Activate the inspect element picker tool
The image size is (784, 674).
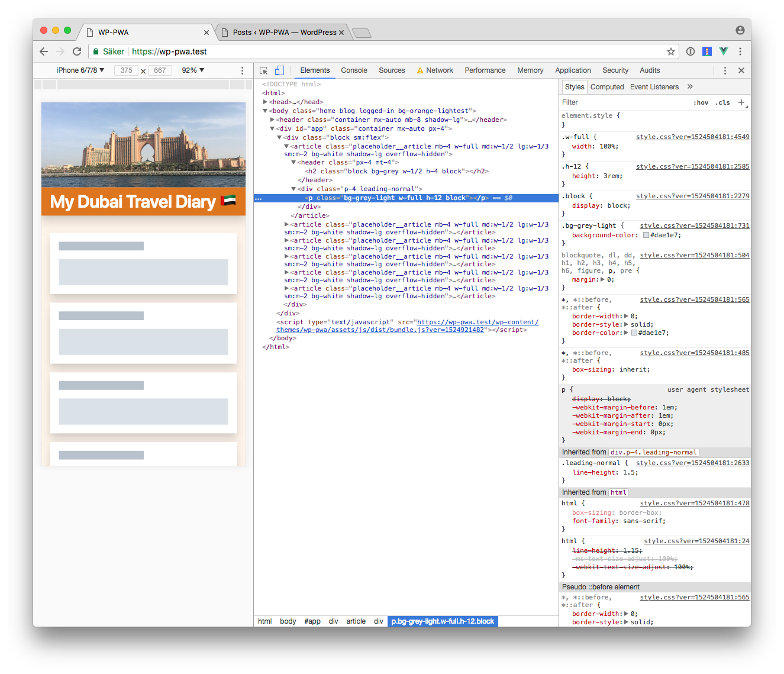tap(264, 70)
